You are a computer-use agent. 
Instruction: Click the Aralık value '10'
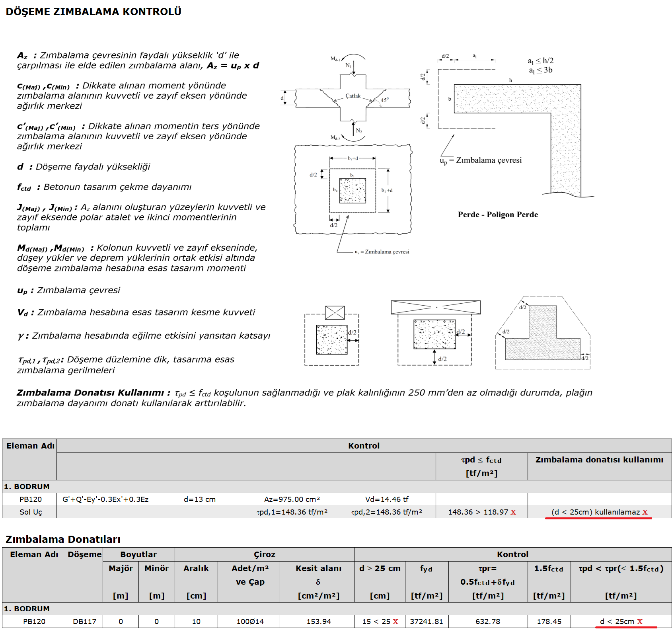tap(196, 621)
